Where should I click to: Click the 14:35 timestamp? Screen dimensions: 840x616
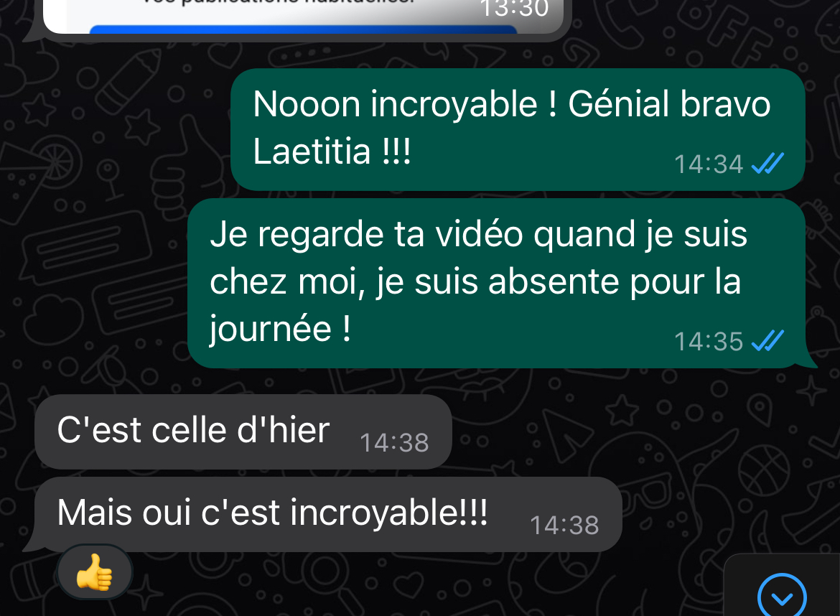click(708, 342)
